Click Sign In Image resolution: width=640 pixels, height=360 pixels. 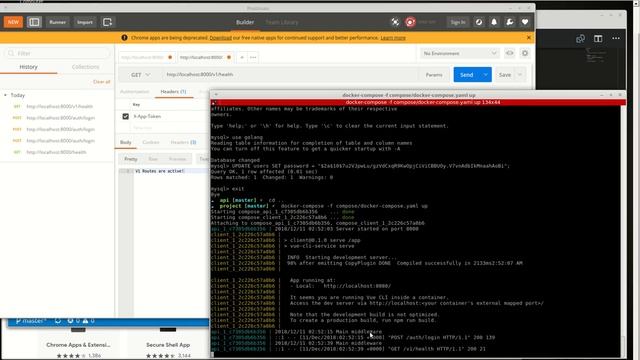[x=458, y=22]
